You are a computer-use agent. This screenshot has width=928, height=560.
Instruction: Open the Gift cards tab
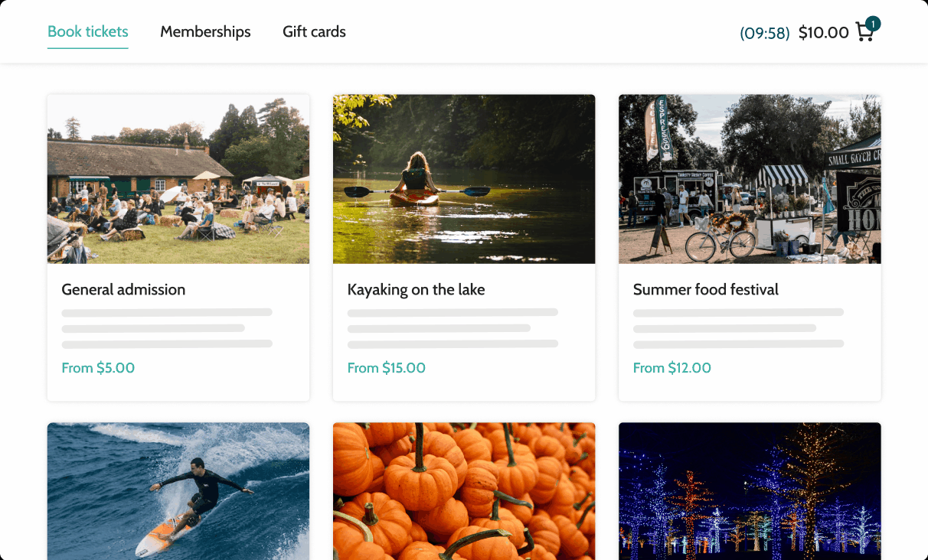(314, 31)
